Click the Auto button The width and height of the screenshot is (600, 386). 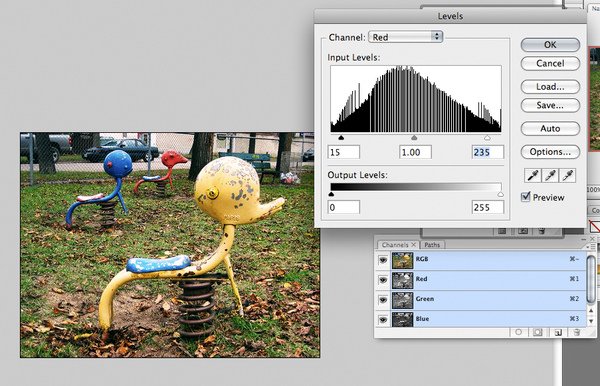(x=550, y=129)
